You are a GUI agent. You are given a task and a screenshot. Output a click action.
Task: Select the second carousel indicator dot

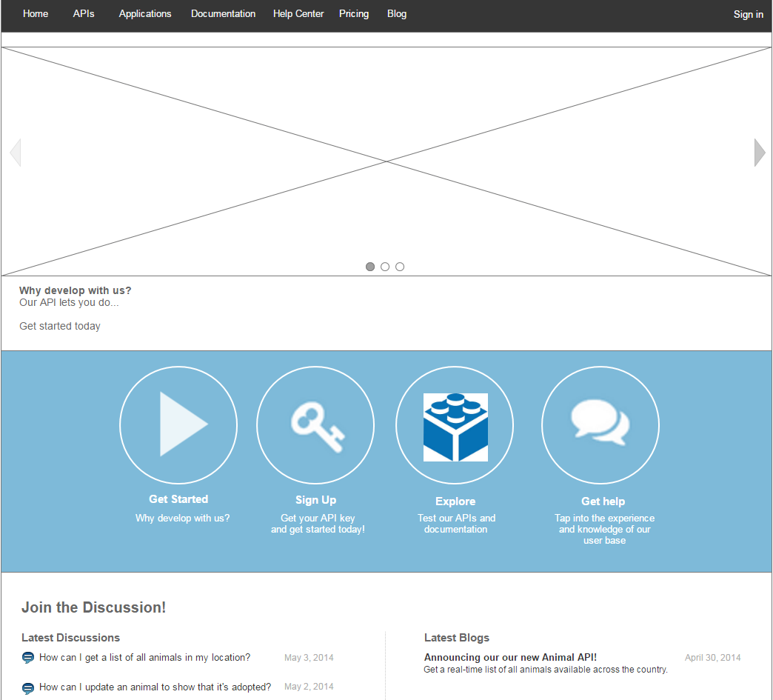pos(385,267)
